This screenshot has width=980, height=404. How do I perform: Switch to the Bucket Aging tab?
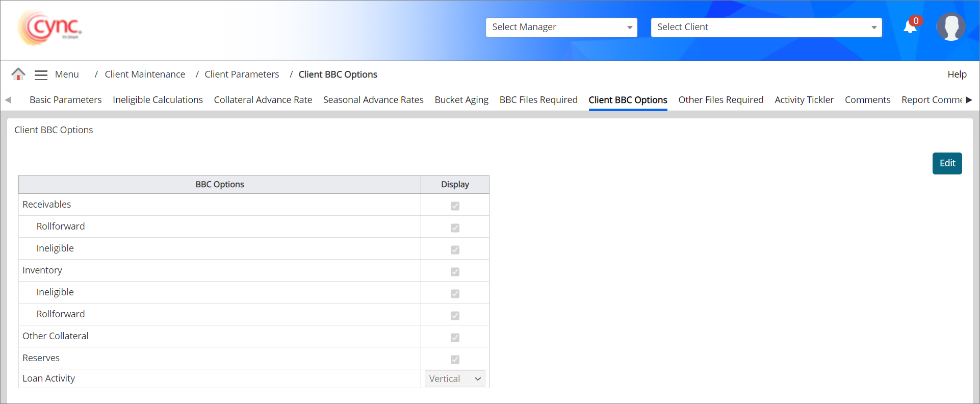(x=461, y=100)
